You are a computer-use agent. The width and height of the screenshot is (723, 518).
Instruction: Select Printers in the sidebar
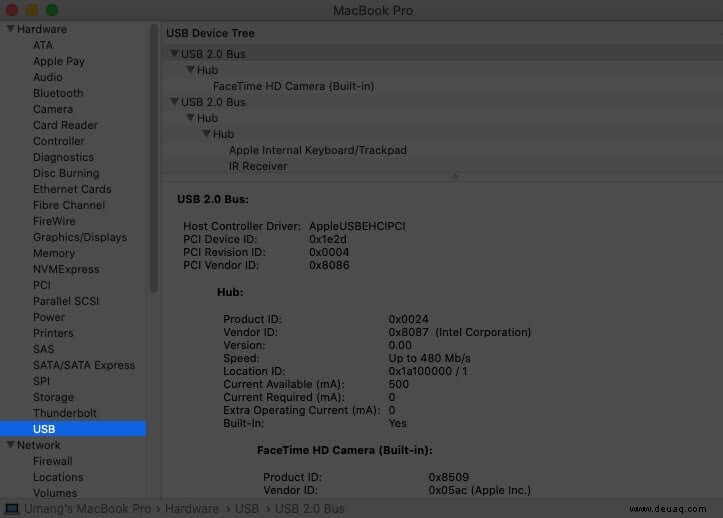tap(53, 333)
